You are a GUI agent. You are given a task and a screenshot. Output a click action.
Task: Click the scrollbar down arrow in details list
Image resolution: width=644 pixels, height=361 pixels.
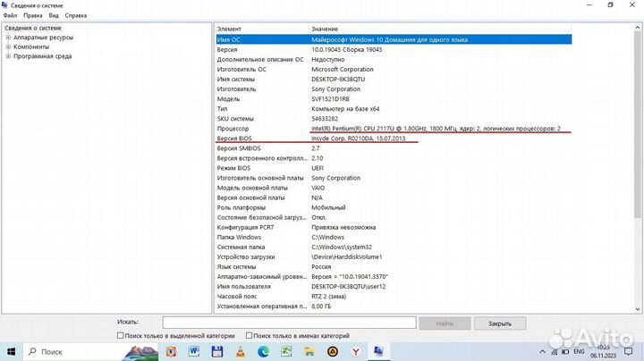(638, 309)
